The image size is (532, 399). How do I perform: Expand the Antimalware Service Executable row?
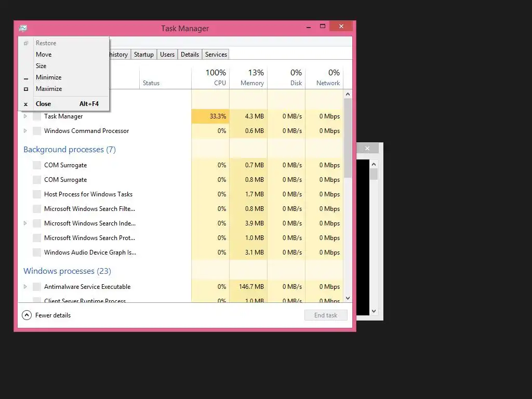point(25,287)
